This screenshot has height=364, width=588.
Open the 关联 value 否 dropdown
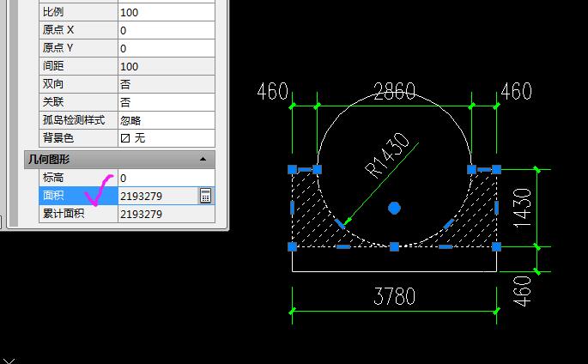click(167, 102)
